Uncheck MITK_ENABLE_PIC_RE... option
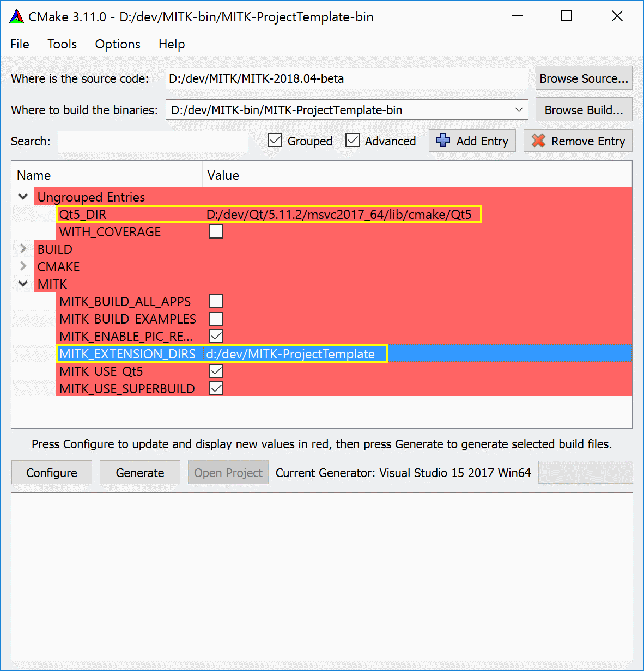 tap(216, 337)
